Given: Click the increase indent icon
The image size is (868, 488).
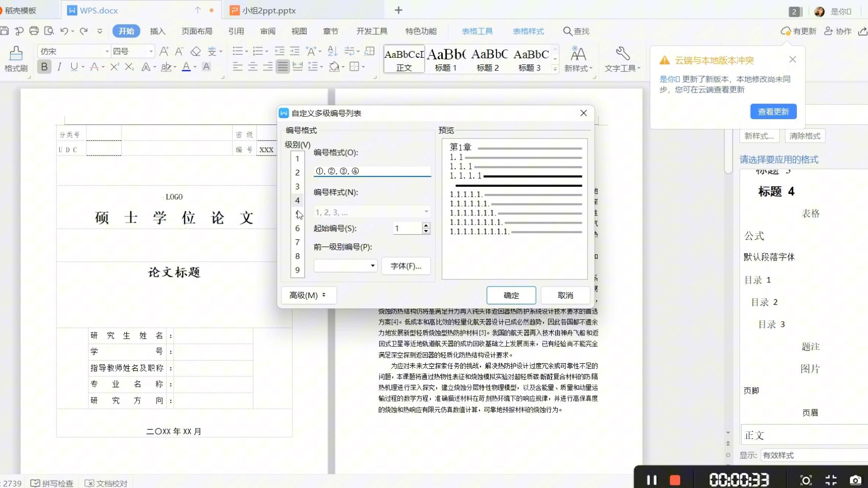Looking at the screenshot, I should [295, 51].
